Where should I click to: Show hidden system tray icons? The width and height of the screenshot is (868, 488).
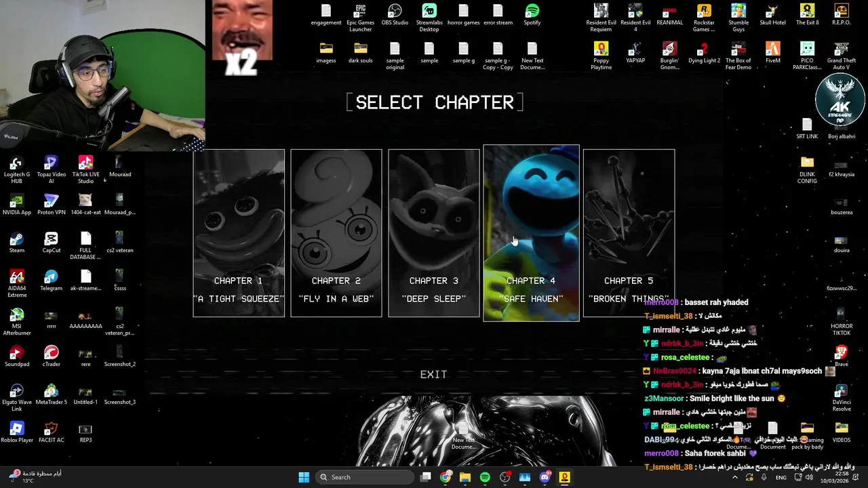pos(734,477)
